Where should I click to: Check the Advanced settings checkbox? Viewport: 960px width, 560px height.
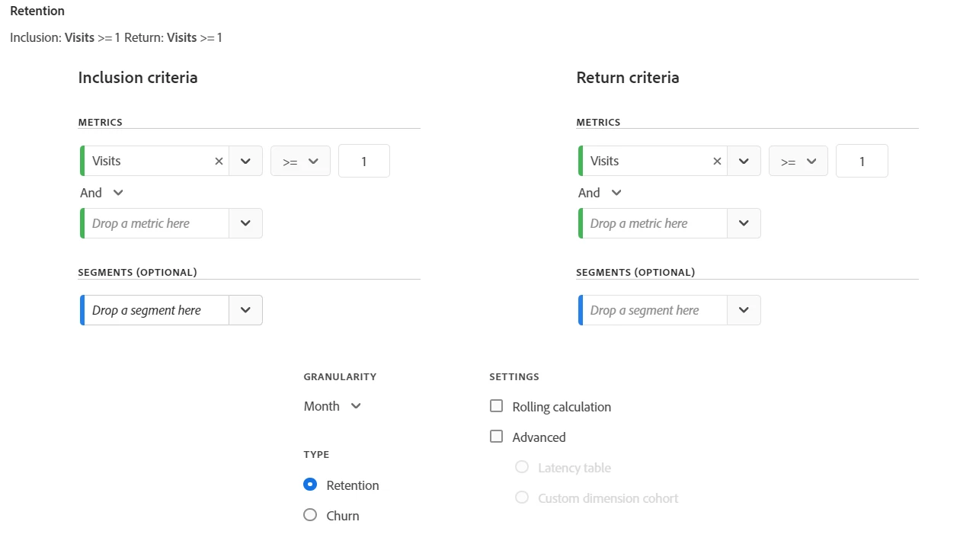click(x=497, y=437)
